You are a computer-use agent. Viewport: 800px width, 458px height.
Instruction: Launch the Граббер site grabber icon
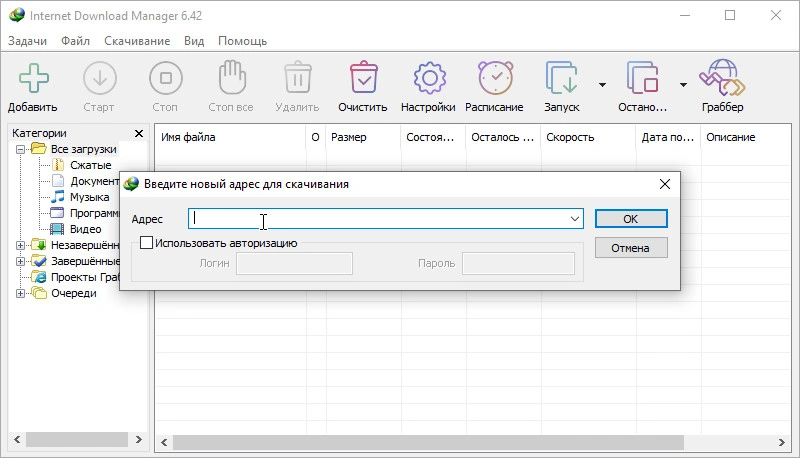[722, 78]
